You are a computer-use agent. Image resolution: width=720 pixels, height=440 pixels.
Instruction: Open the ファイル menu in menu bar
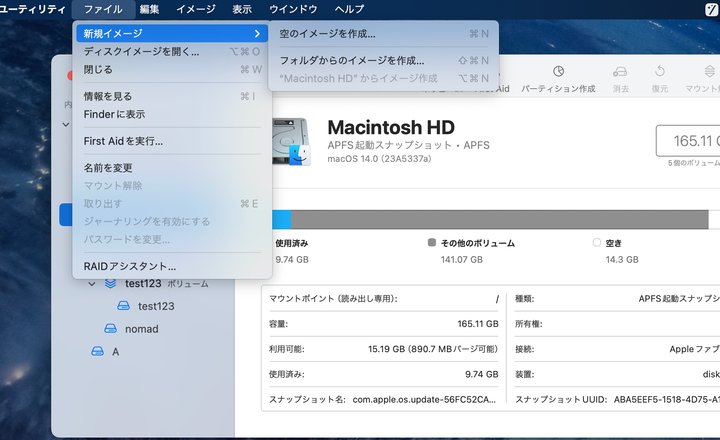click(103, 9)
